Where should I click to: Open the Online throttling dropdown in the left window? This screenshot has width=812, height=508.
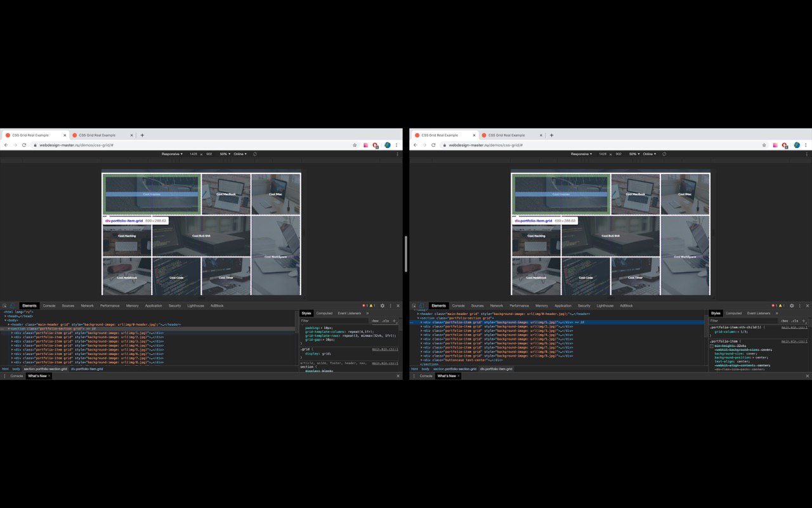pos(240,154)
